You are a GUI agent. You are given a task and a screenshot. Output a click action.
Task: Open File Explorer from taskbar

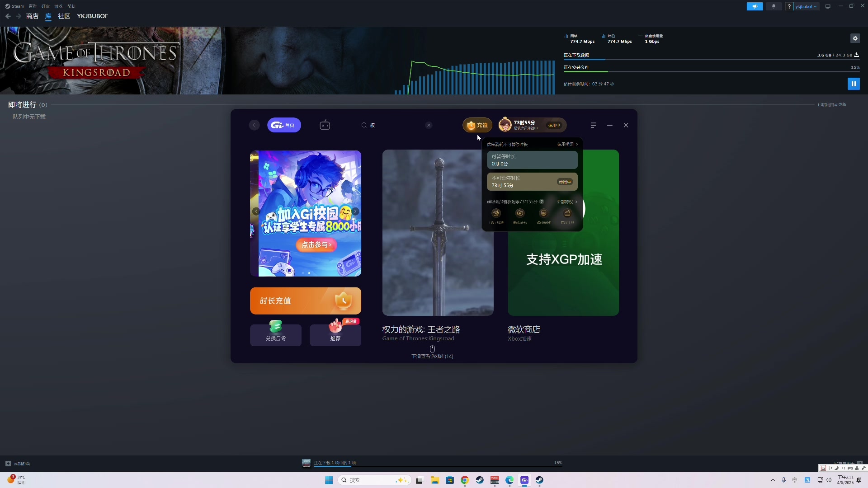click(434, 480)
